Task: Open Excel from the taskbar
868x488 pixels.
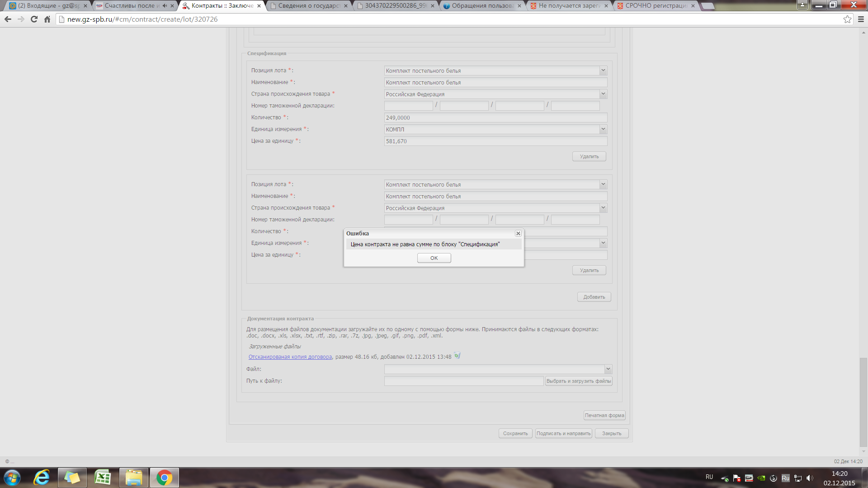Action: click(x=103, y=478)
